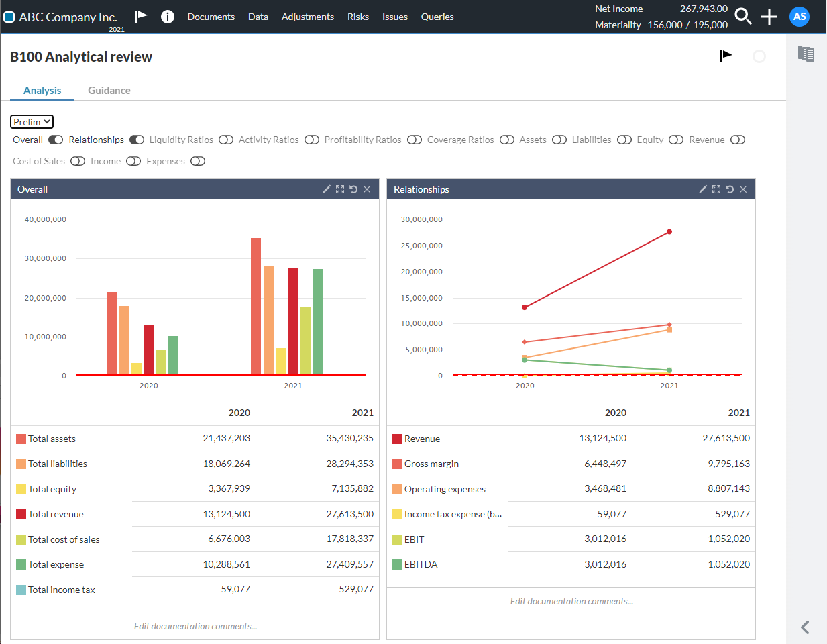Viewport: 827px width, 644px height.
Task: Click the edit pencil on Overall panel
Action: 327,189
